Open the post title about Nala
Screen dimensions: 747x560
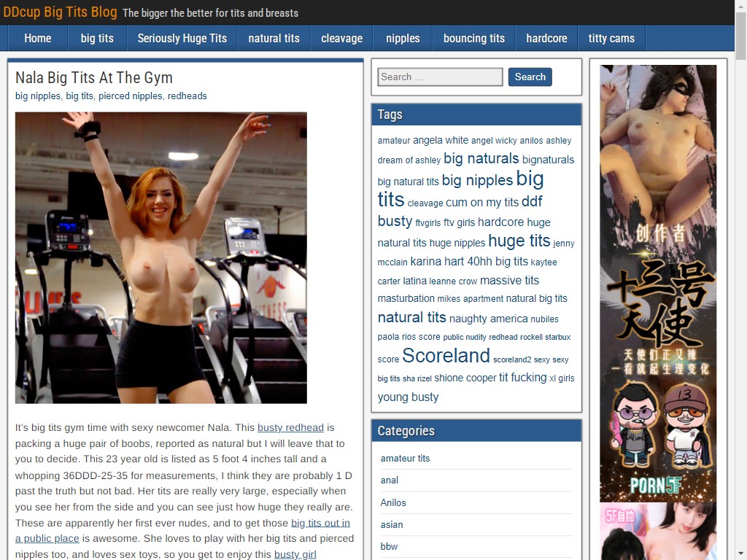coord(94,77)
